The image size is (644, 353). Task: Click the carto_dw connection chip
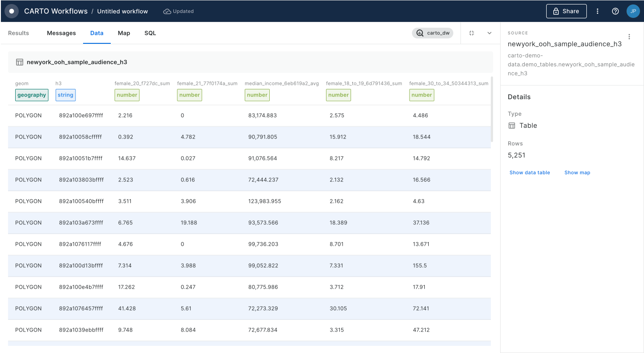432,33
